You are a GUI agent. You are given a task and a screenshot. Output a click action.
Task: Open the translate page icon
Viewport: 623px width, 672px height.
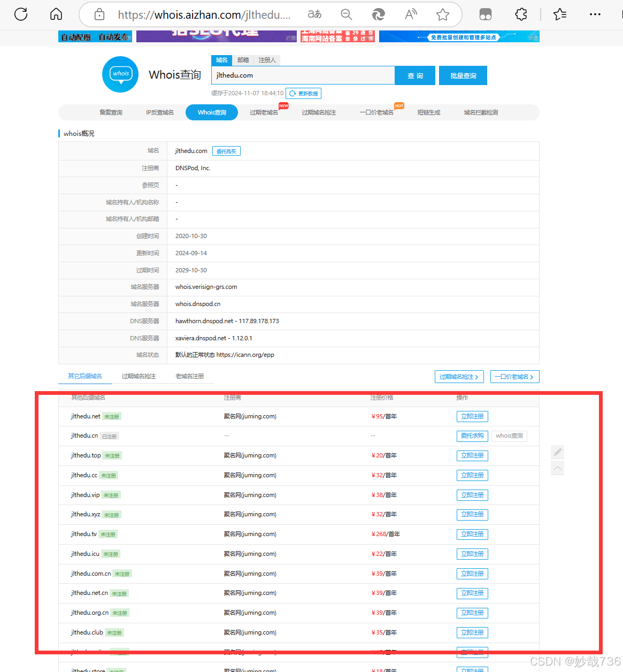[x=314, y=14]
